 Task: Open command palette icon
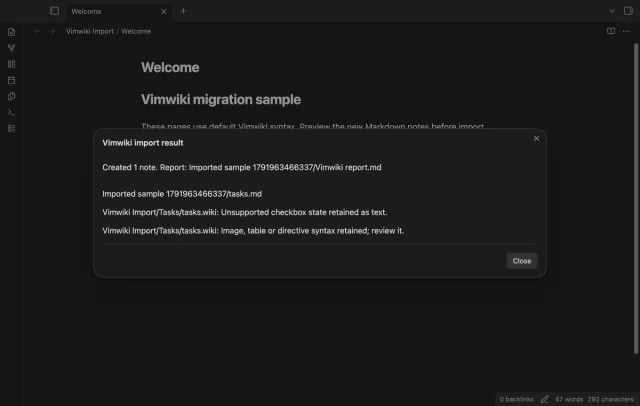[x=11, y=112]
